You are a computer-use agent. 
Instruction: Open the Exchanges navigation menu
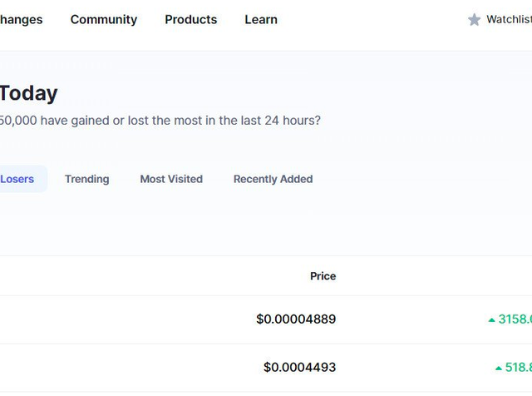point(21,19)
